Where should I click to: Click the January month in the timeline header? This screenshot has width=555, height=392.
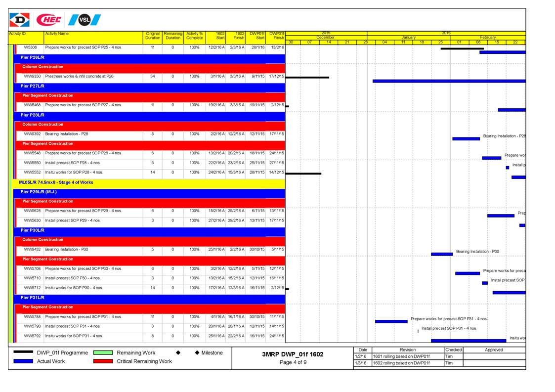tap(408, 37)
